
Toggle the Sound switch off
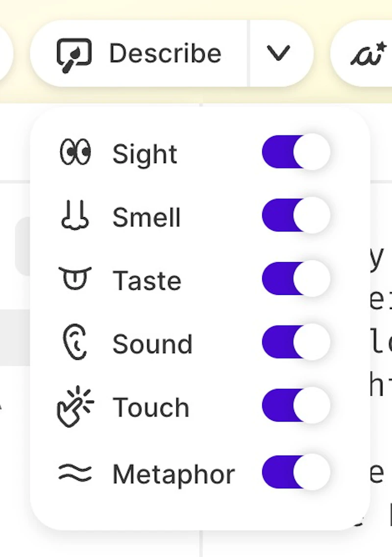(296, 342)
